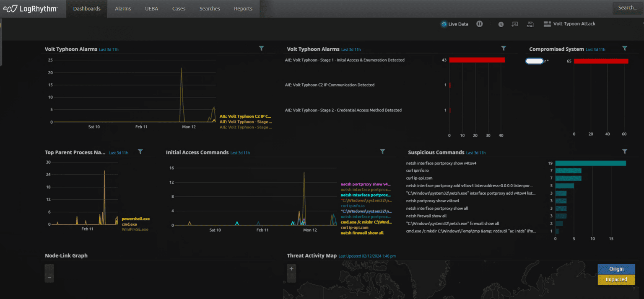Screen dimensions: 644x299
Task: Pause the Live Data stream
Action: pos(479,24)
